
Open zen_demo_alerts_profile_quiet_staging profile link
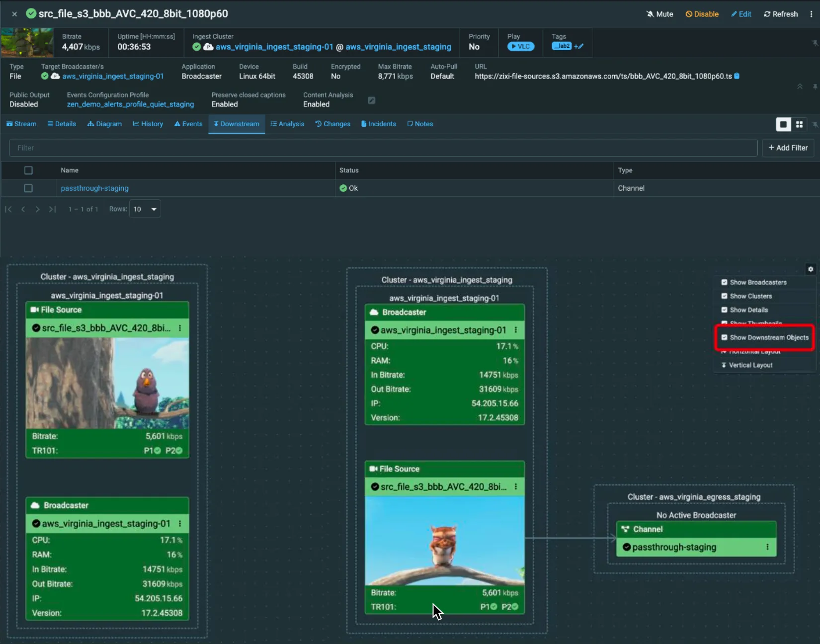130,104
